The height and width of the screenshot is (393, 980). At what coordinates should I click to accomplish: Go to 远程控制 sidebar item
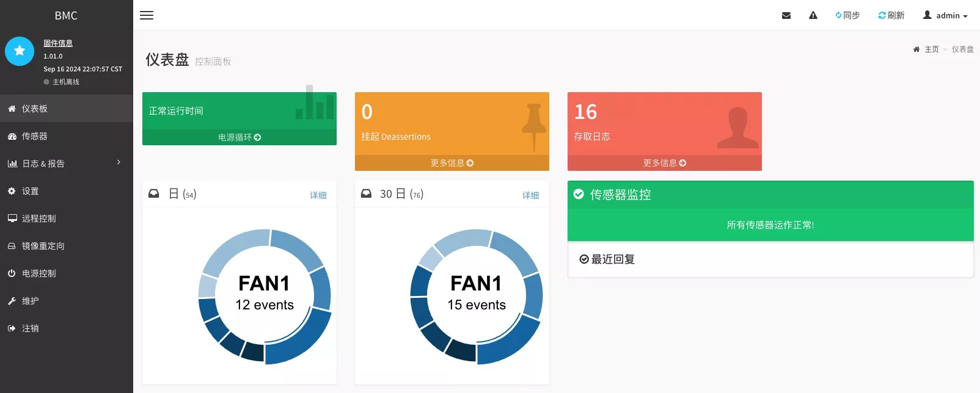pyautogui.click(x=67, y=218)
